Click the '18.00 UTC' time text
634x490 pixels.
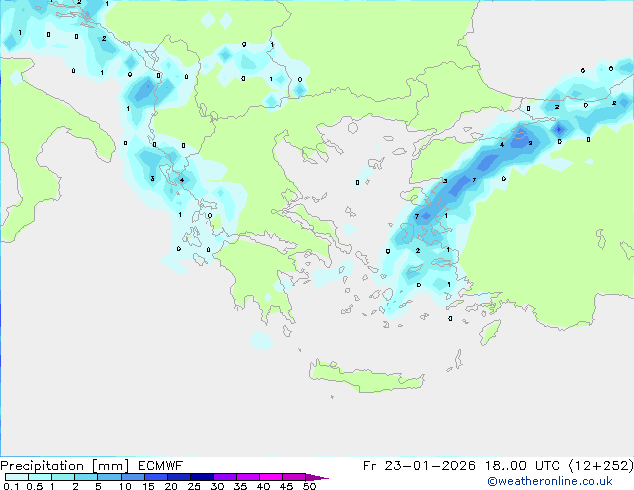click(522, 466)
